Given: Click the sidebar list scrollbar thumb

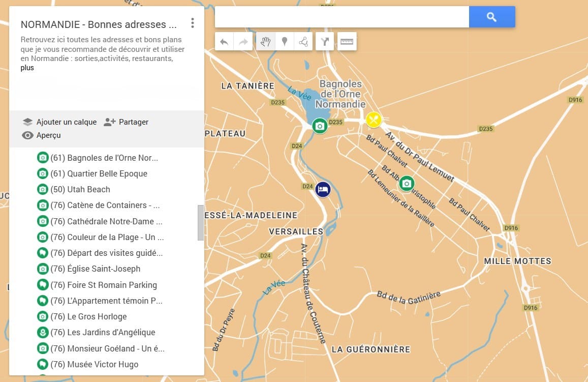Looking at the screenshot, I should pos(201,222).
